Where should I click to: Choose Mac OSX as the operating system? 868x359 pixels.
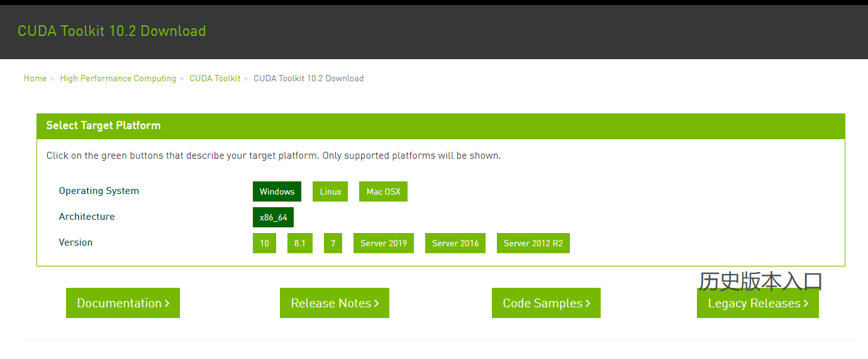click(383, 191)
